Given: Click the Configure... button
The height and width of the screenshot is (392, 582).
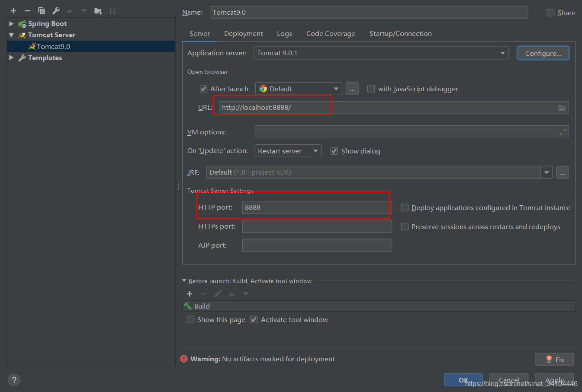Looking at the screenshot, I should [543, 53].
